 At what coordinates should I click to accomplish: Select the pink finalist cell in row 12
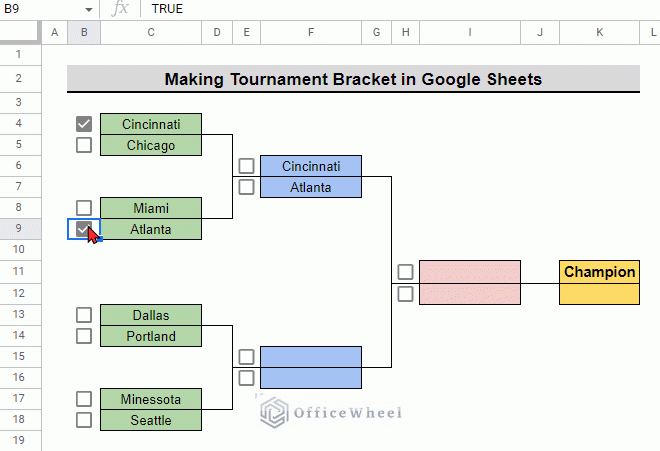point(470,294)
